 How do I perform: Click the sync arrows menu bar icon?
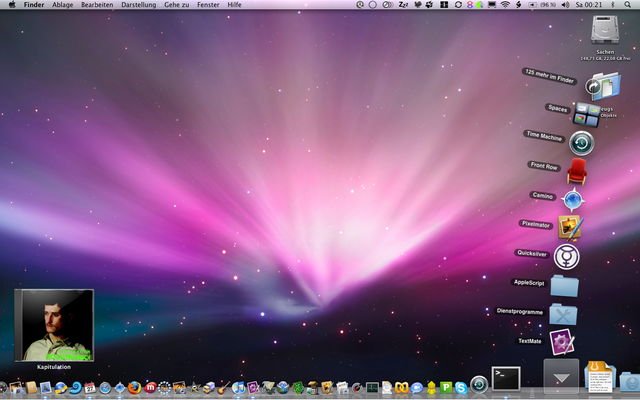coord(458,4)
